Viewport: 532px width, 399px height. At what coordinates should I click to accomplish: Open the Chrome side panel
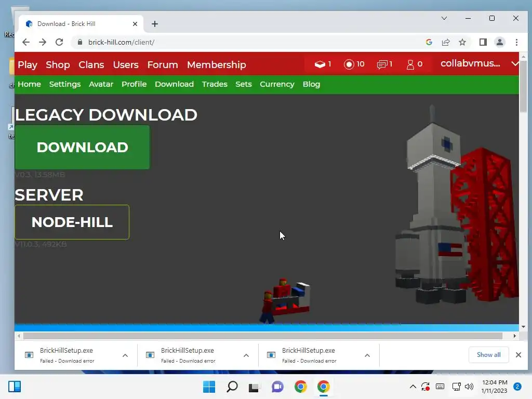pos(483,42)
